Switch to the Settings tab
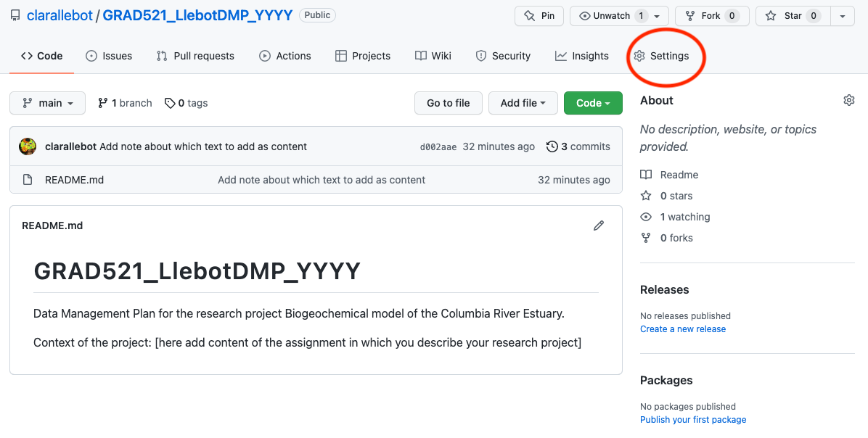868x438 pixels. point(661,56)
